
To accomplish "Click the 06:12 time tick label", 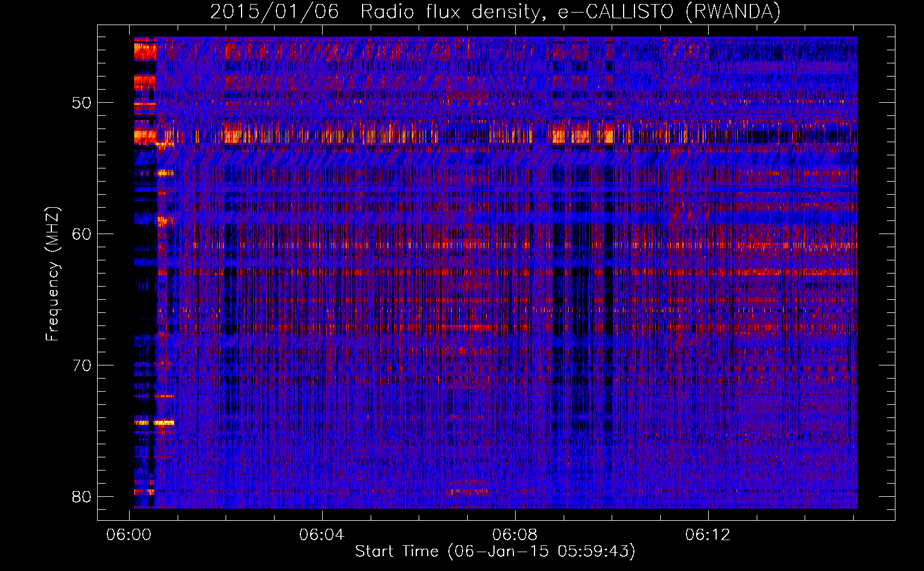I will 708,534.
